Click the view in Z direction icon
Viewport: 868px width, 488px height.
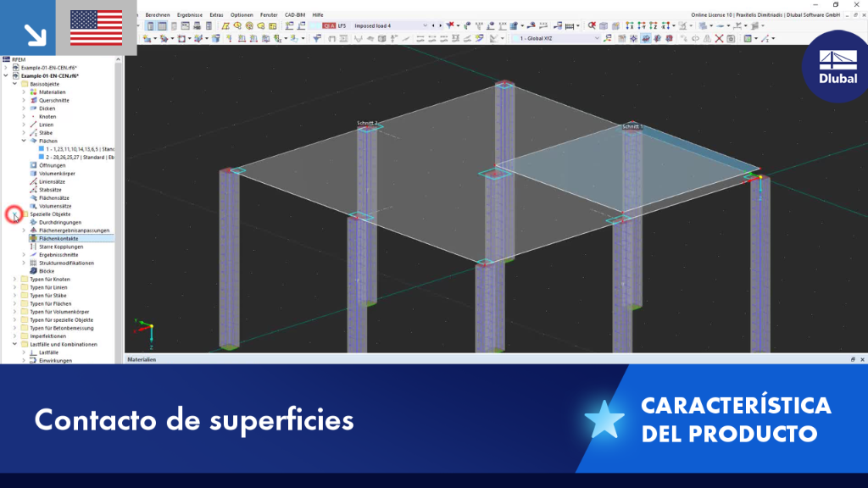[654, 25]
